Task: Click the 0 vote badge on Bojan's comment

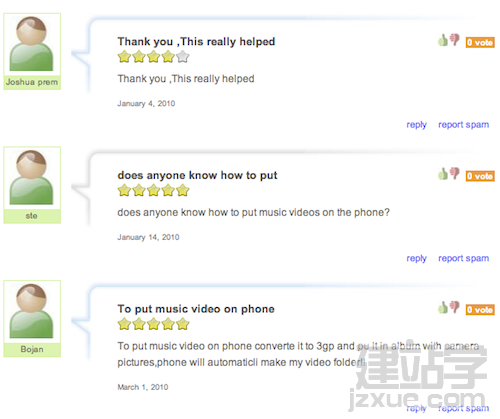Action: point(480,310)
